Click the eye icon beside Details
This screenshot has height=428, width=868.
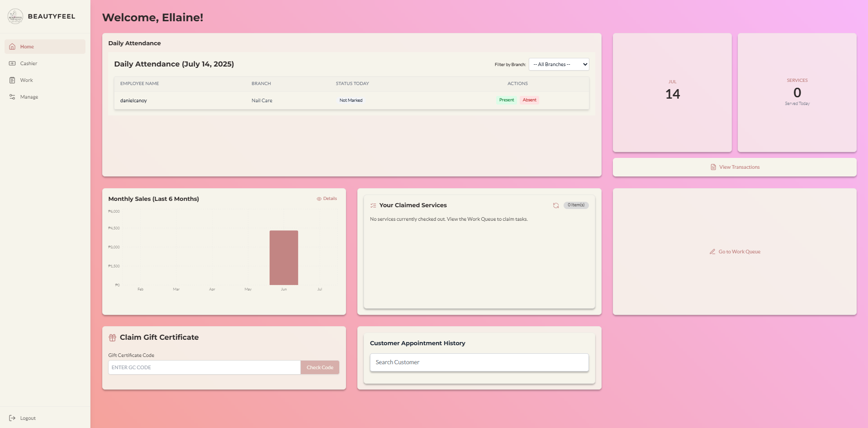319,199
